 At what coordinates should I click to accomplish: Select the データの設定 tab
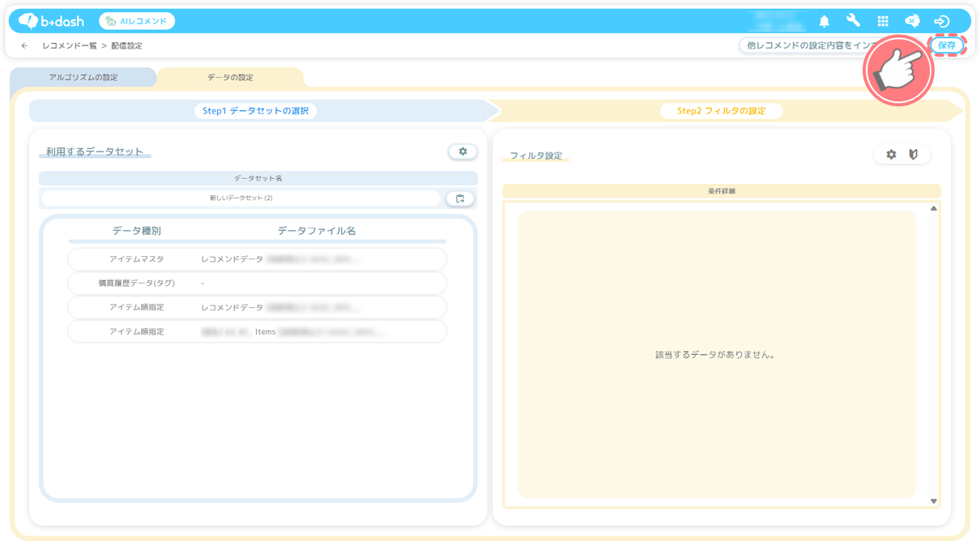click(x=230, y=78)
